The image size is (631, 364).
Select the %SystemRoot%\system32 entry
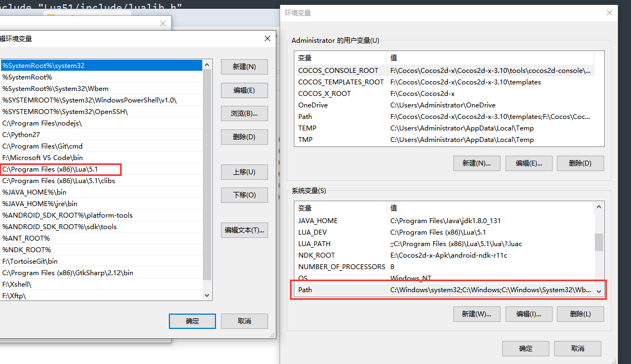click(101, 66)
